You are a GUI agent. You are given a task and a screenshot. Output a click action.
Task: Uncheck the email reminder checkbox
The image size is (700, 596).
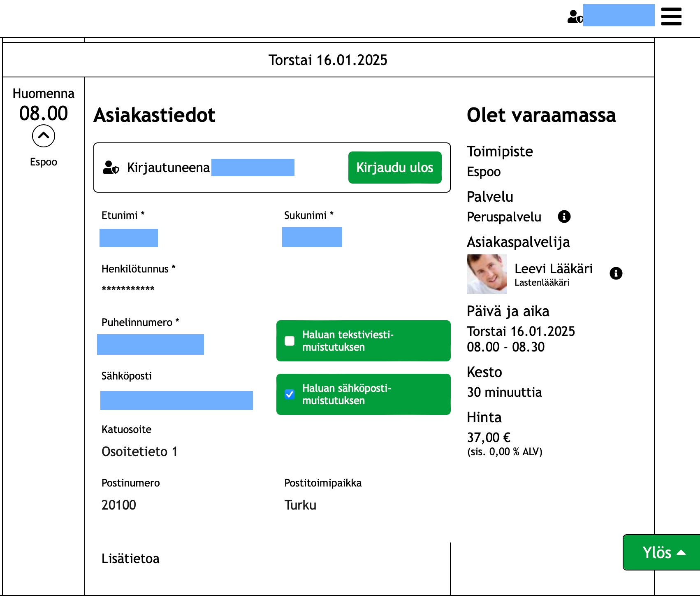pos(290,394)
